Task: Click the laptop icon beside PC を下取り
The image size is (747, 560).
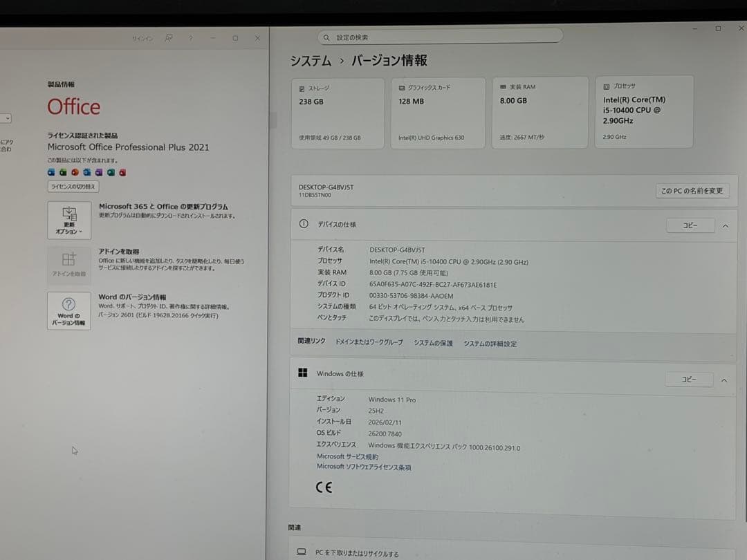Action: 302,552
